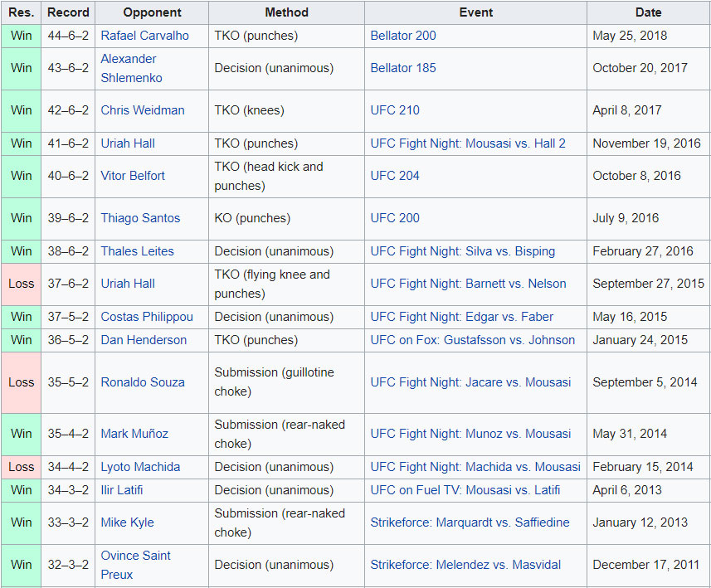This screenshot has height=588, width=711.
Task: Click the Vitor Belfort opponent link
Action: pos(133,176)
